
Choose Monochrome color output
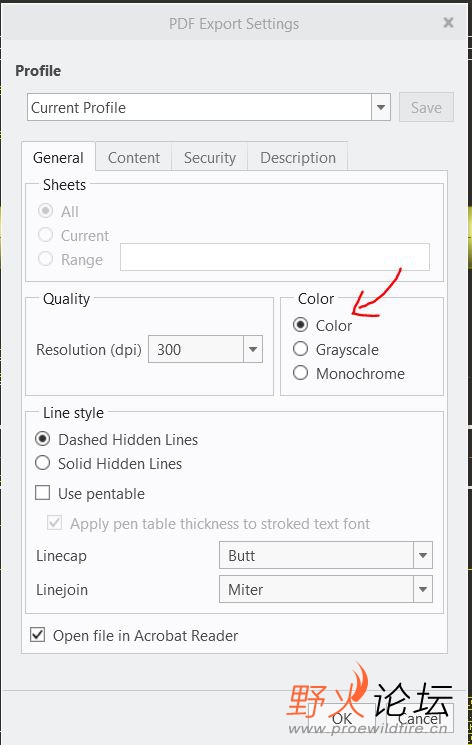pos(300,373)
